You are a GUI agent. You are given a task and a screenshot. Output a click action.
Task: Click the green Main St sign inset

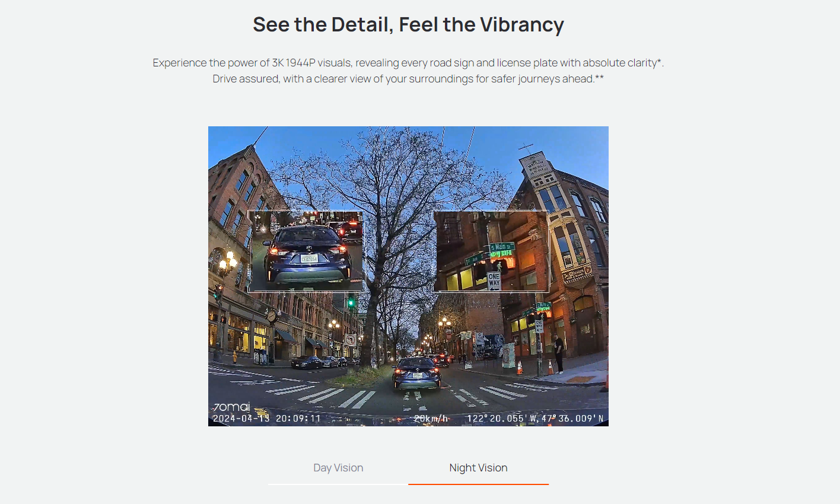[x=502, y=247]
